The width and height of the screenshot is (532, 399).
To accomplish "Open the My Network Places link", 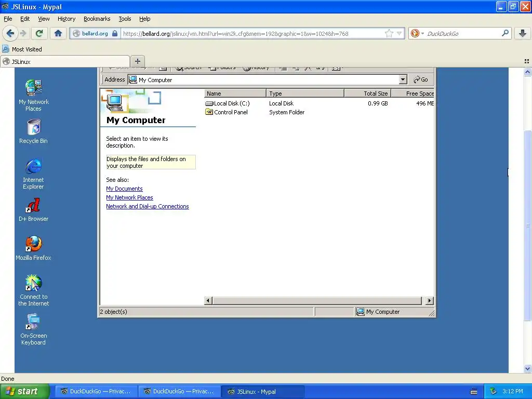I will [129, 197].
